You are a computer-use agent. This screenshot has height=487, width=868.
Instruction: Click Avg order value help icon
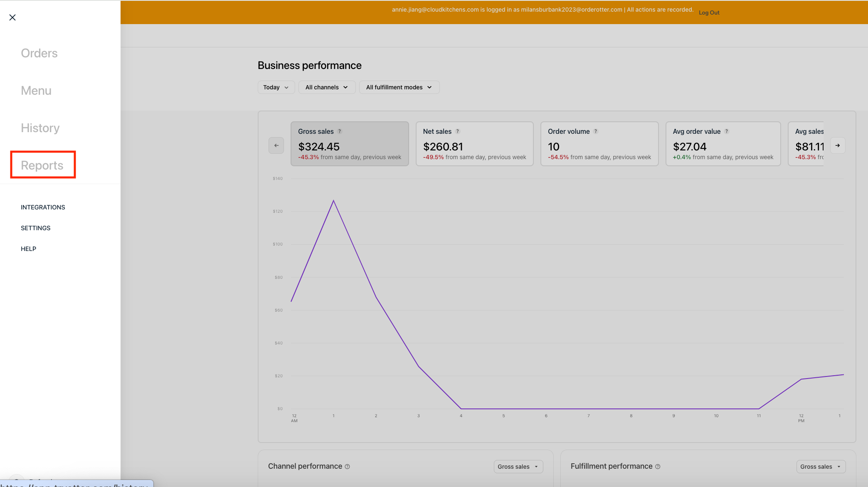(x=727, y=131)
